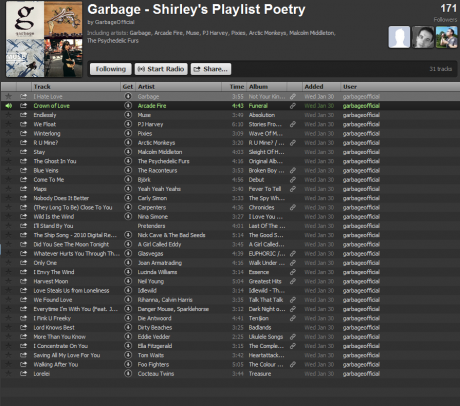Share the track Walking After You
This screenshot has width=460, height=406.
pos(23,364)
